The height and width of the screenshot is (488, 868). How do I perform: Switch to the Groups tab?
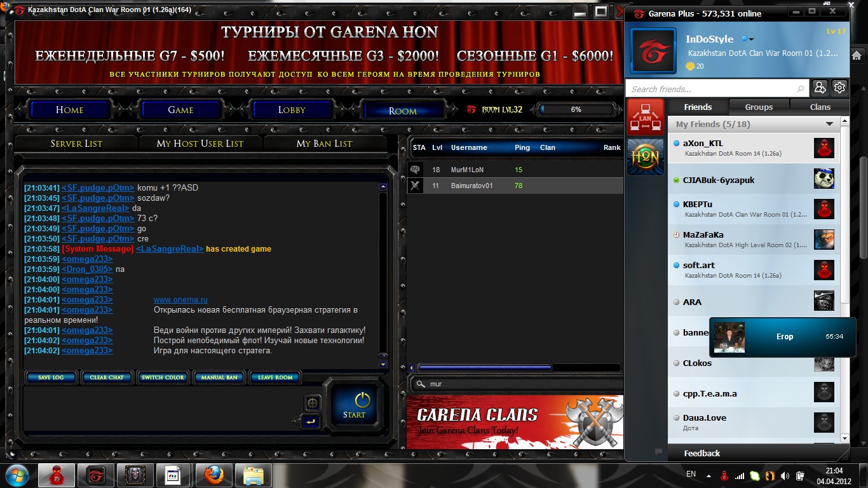[759, 107]
